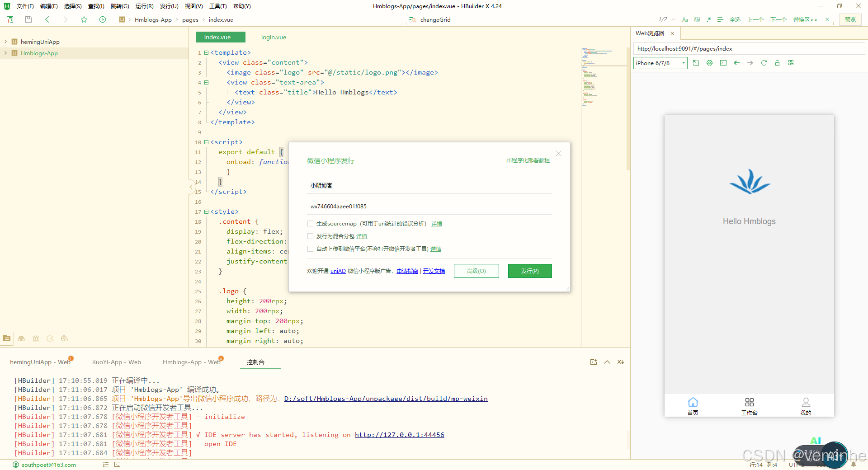This screenshot has width=868, height=470.
Task: Expand the Hmblogs-App project tree
Action: click(5, 53)
